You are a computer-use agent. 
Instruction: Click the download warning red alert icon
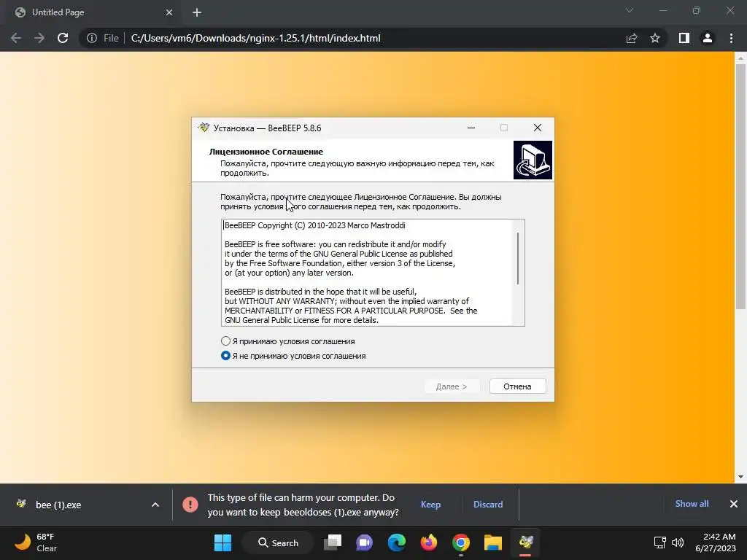tap(190, 505)
